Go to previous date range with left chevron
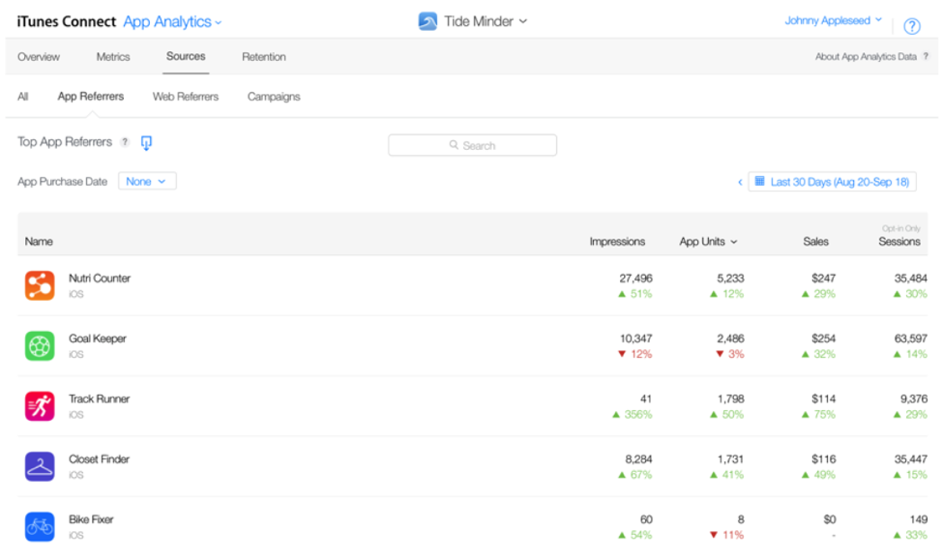Screen dimensions: 943x560 click(x=740, y=182)
